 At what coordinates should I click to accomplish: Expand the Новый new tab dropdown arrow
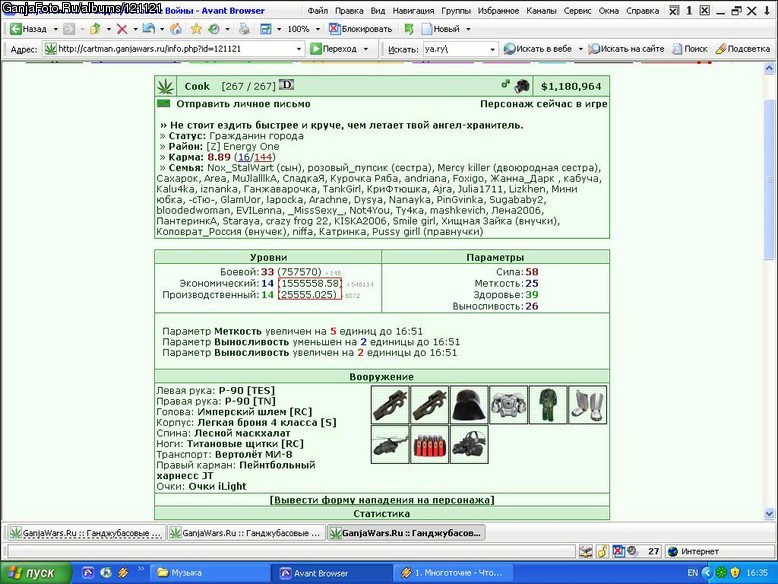tap(468, 29)
